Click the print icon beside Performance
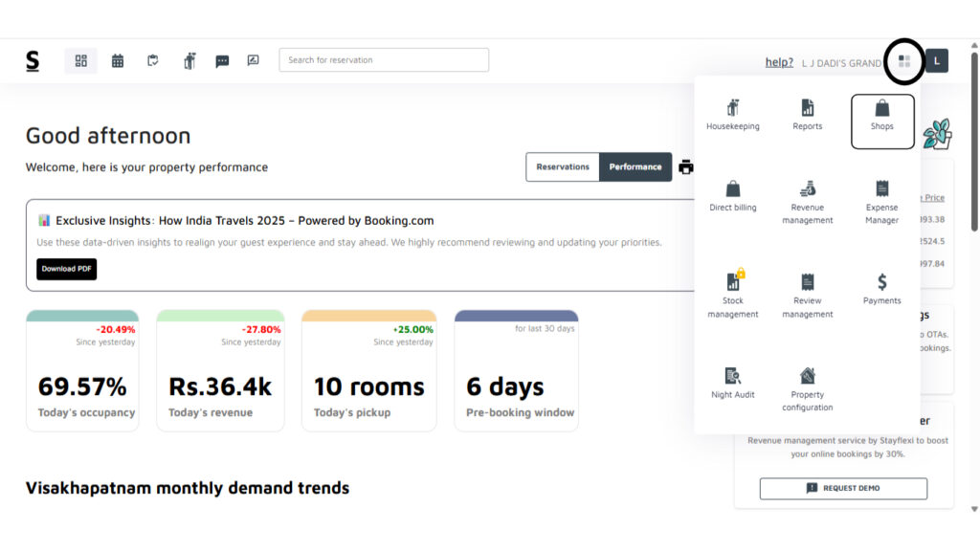 [686, 166]
